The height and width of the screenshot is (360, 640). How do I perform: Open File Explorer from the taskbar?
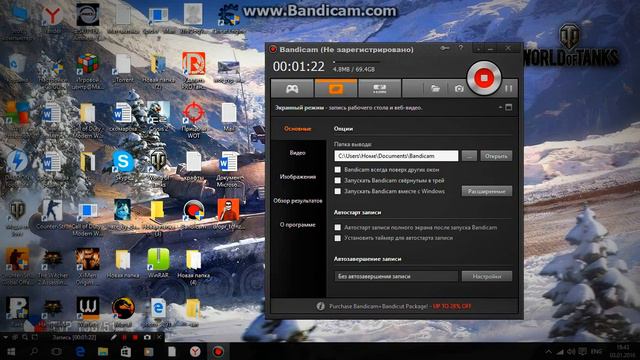pyautogui.click(x=103, y=351)
